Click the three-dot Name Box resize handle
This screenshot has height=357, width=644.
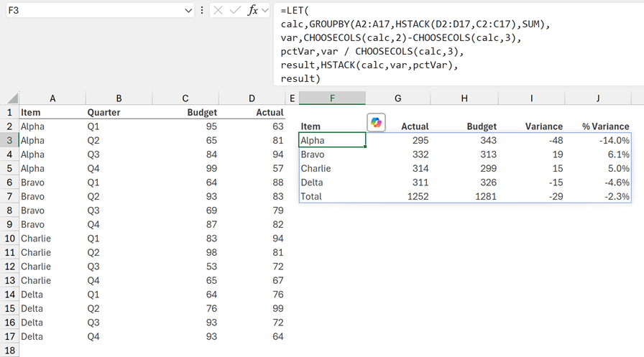click(202, 11)
